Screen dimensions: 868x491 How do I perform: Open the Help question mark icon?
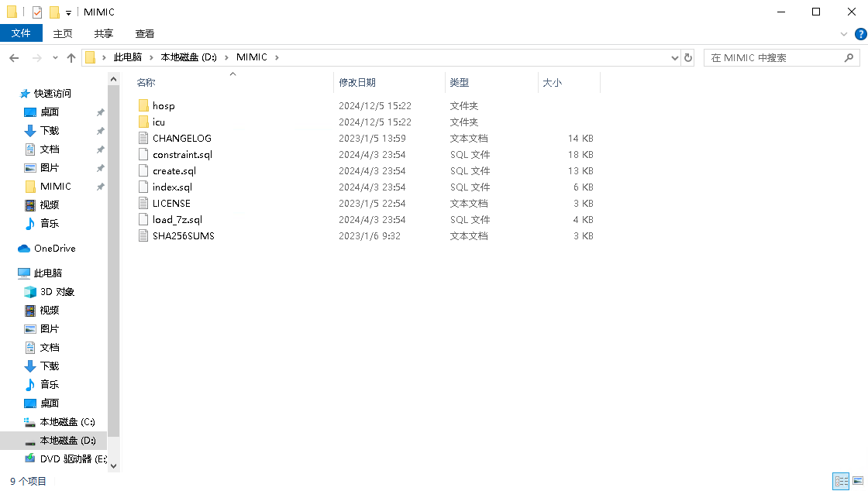click(859, 34)
